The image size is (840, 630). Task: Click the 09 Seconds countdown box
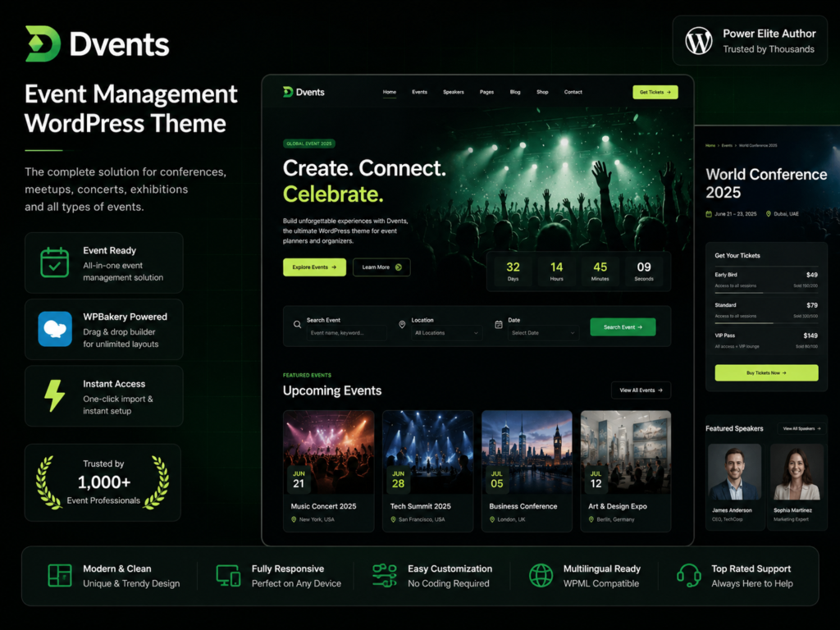(x=644, y=271)
